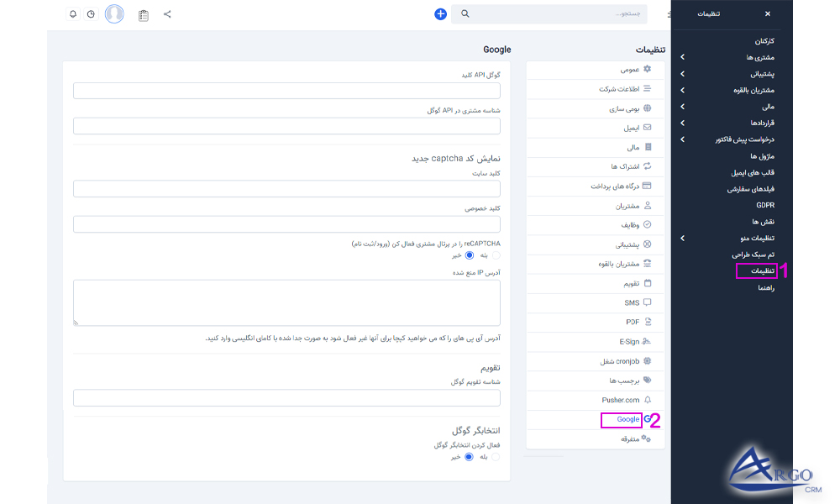Select بله for enabling reCAPTCHA in customer portal
This screenshot has width=840, height=504.
496,255
